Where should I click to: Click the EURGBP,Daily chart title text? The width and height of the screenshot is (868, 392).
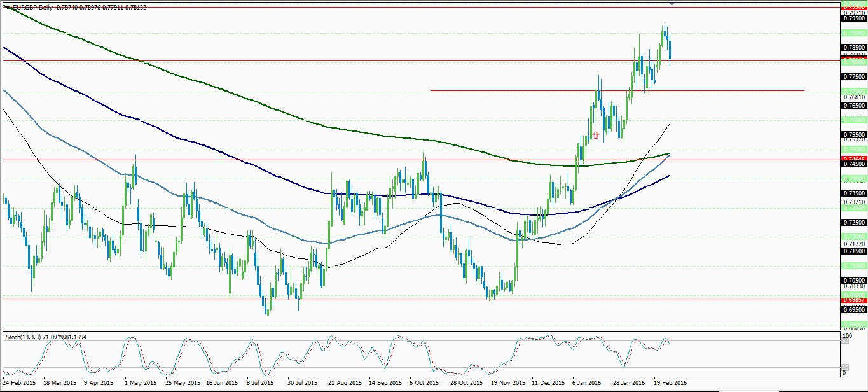coord(32,7)
